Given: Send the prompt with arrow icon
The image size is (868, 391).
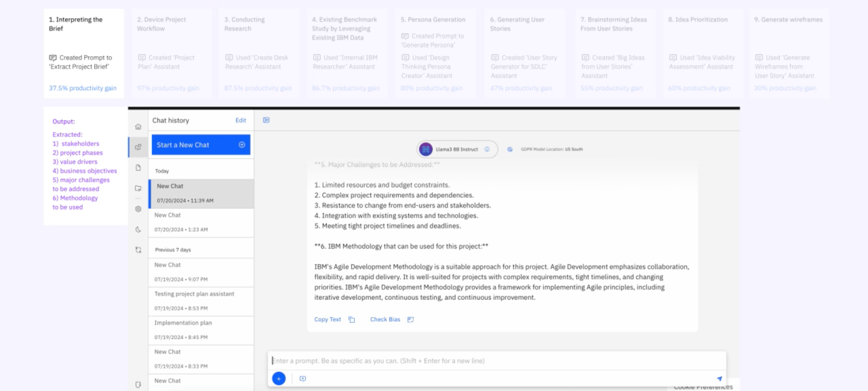Looking at the screenshot, I should pos(719,379).
